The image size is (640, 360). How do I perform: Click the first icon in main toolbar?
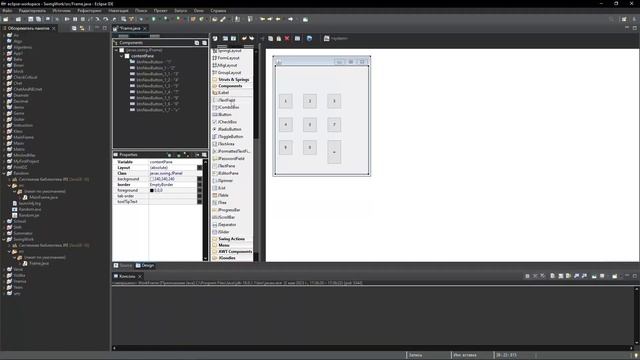pos(6,19)
